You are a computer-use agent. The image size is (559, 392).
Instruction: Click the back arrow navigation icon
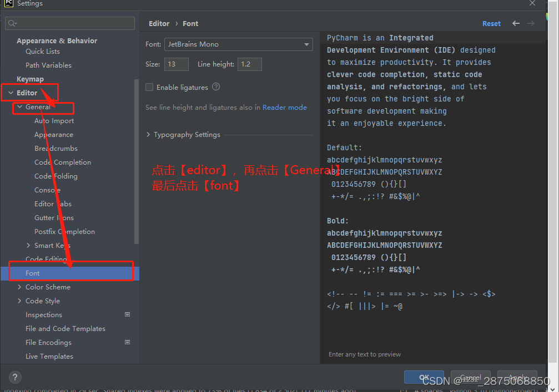tap(516, 23)
